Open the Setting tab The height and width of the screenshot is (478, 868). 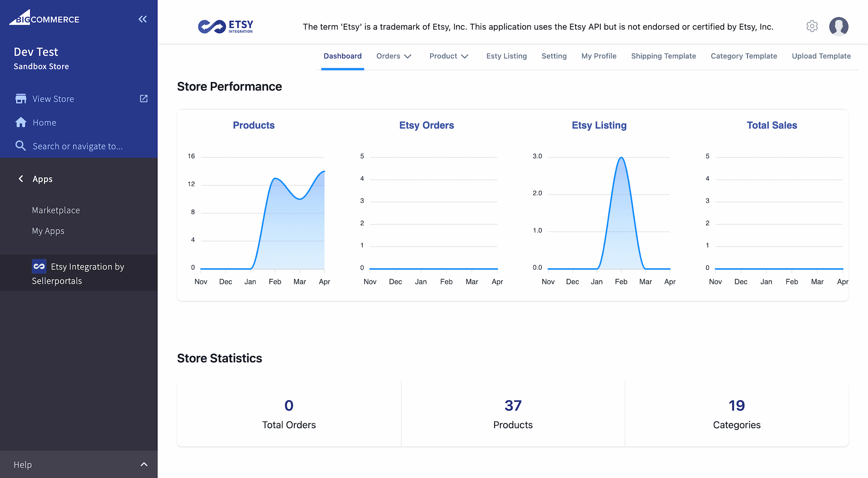click(x=554, y=56)
